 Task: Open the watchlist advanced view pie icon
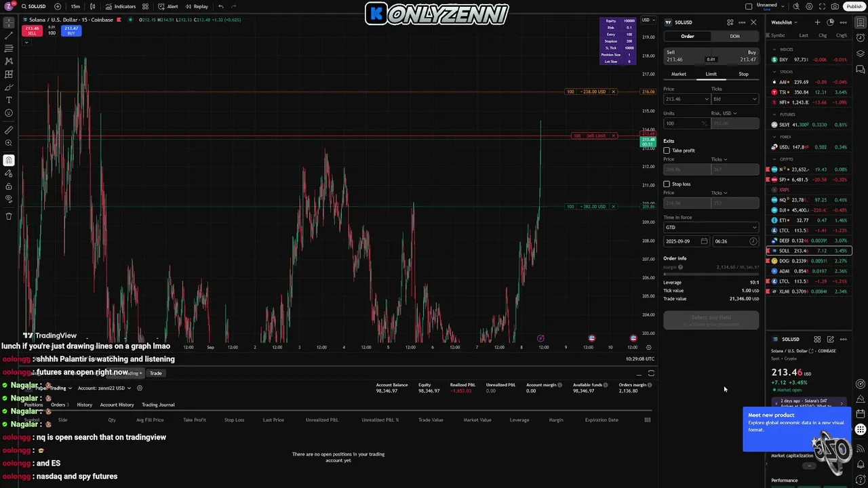click(830, 22)
